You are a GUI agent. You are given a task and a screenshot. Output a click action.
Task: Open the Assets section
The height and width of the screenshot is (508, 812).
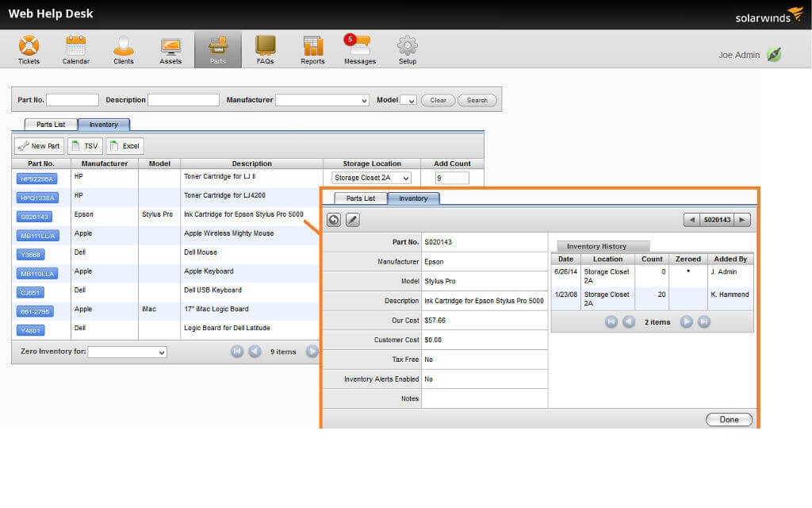tap(170, 49)
